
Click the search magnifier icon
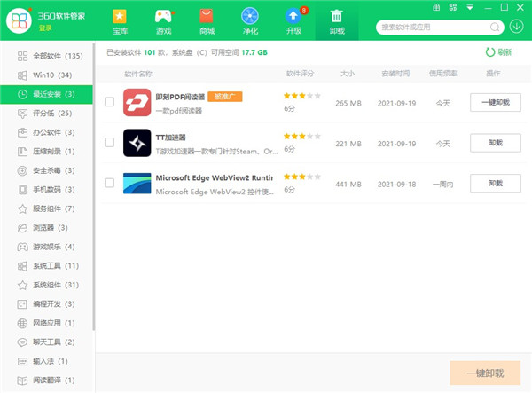[x=495, y=28]
